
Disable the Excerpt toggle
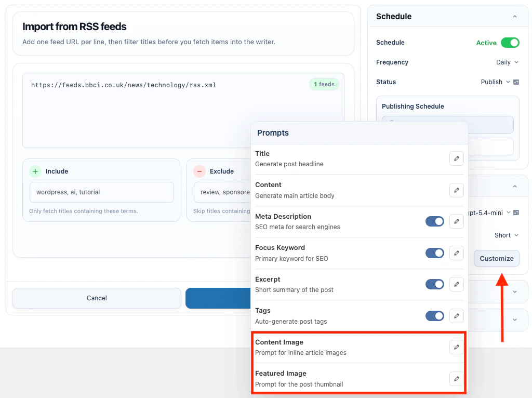tap(435, 284)
